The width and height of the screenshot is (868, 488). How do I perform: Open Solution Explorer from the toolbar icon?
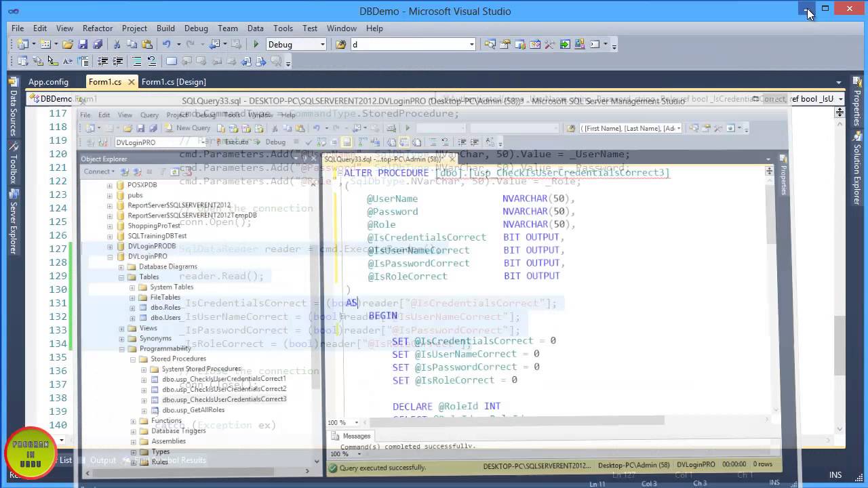490,44
